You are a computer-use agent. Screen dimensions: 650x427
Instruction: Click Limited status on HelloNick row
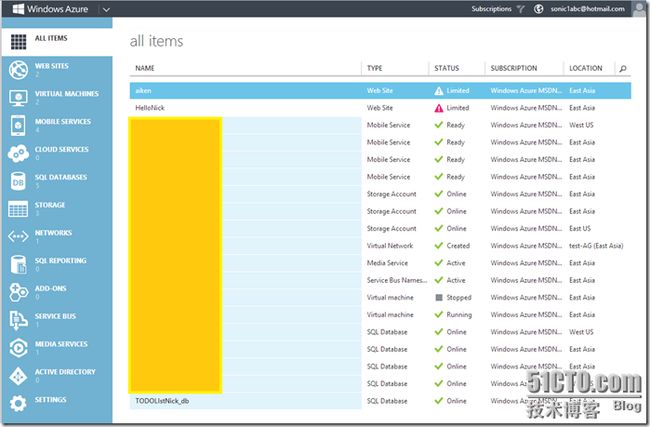(458, 108)
